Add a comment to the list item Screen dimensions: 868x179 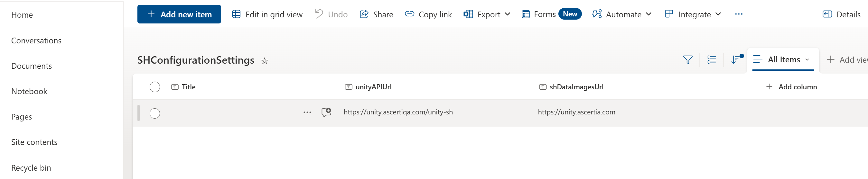(x=326, y=112)
